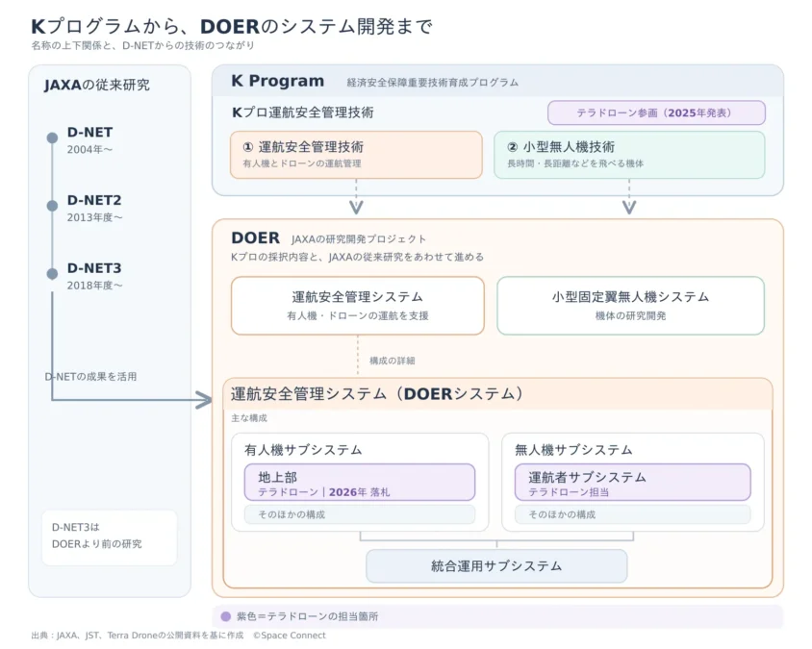
Task: Click そのほかの構成 under 無人機サブシステム
Action: tap(632, 514)
